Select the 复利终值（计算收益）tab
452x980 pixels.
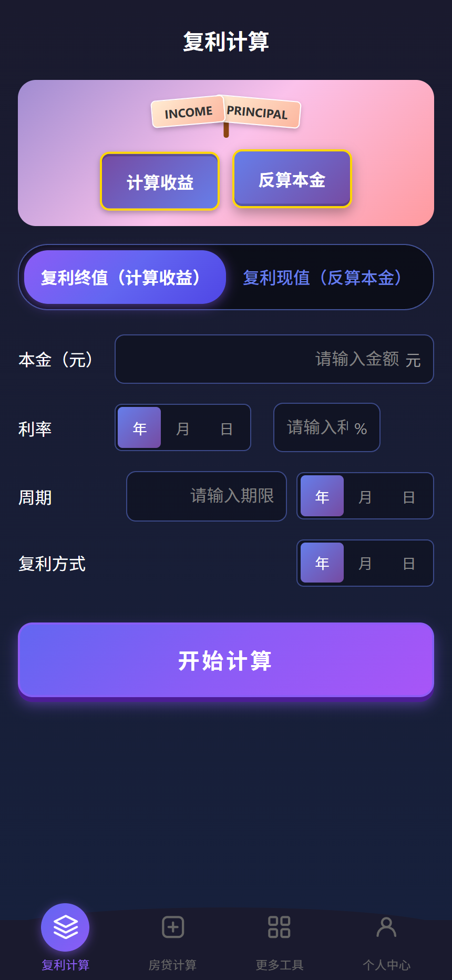pos(123,278)
